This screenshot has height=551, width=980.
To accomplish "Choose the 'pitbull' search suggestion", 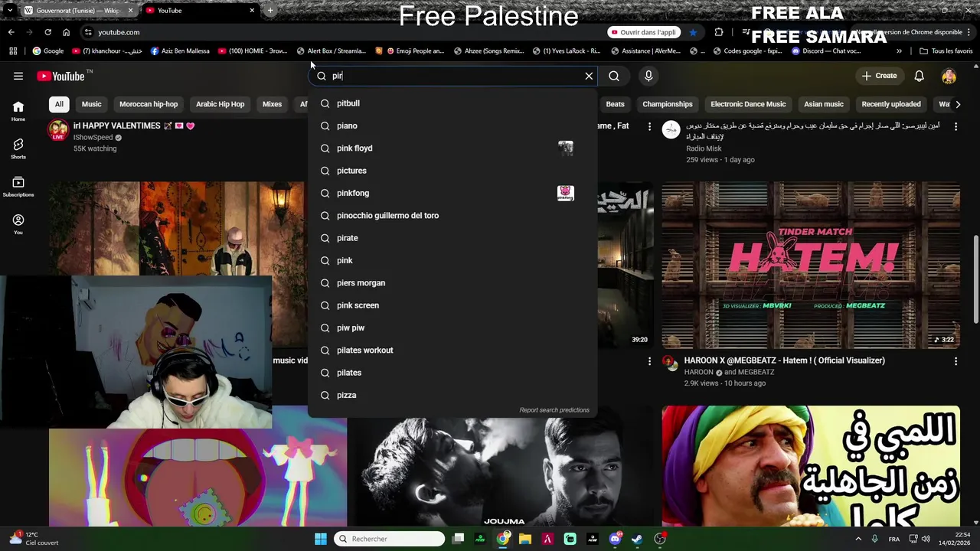I will pos(452,103).
